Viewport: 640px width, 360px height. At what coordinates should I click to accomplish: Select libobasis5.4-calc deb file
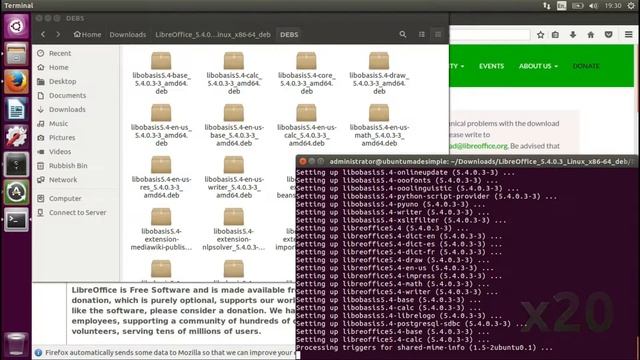pyautogui.click(x=234, y=73)
